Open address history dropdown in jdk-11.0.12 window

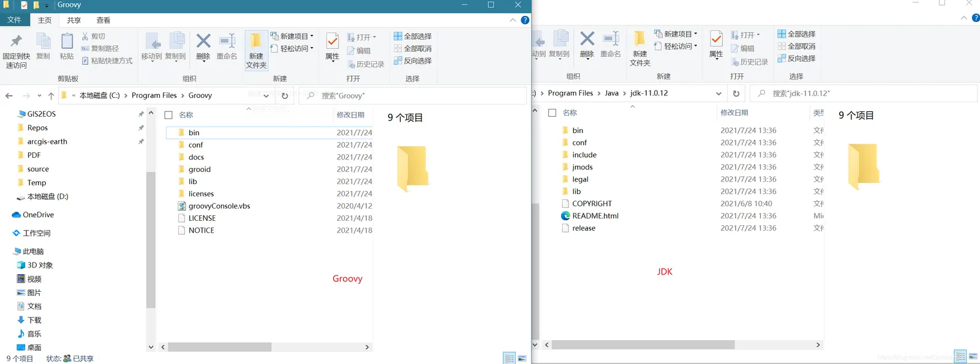[718, 94]
